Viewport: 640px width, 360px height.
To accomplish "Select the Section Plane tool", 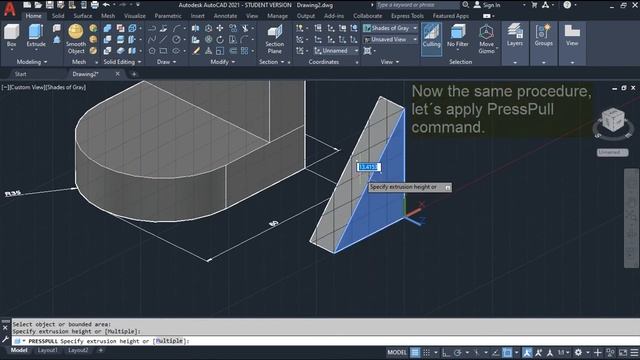I will click(274, 39).
